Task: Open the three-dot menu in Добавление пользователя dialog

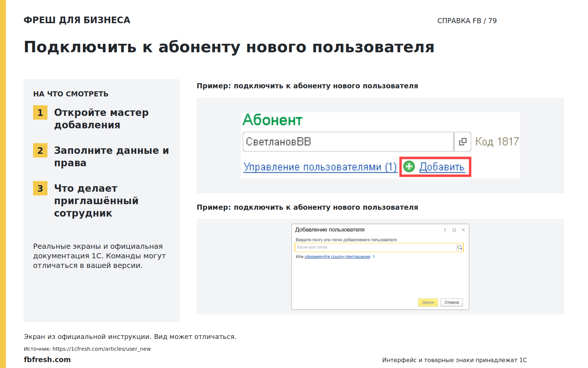Action: pos(445,230)
